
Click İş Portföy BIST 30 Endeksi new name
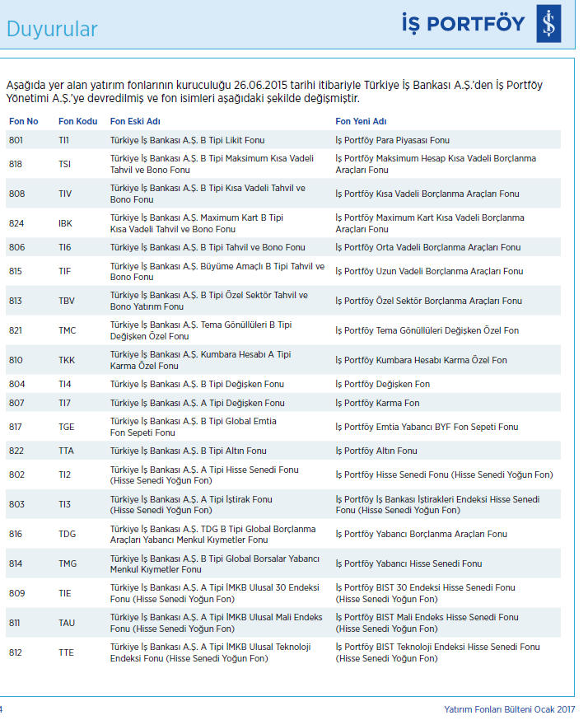[425, 593]
